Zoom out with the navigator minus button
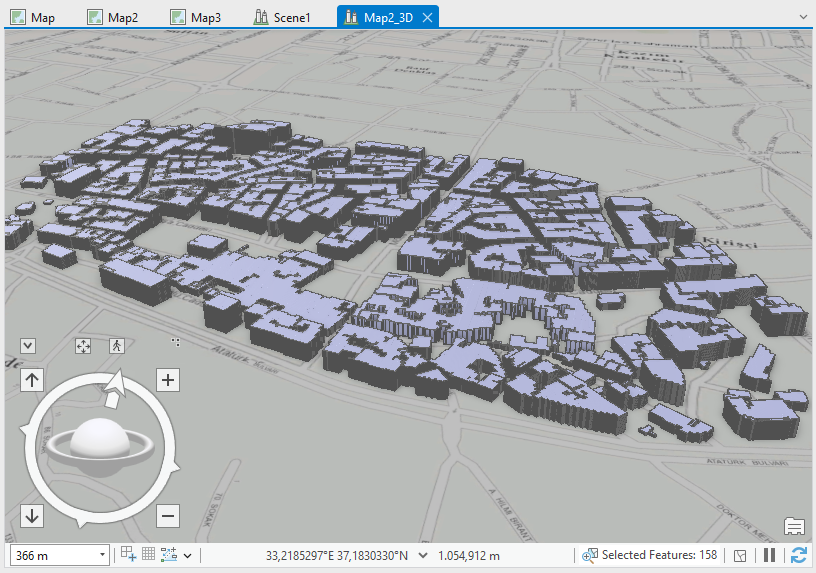 coord(168,516)
